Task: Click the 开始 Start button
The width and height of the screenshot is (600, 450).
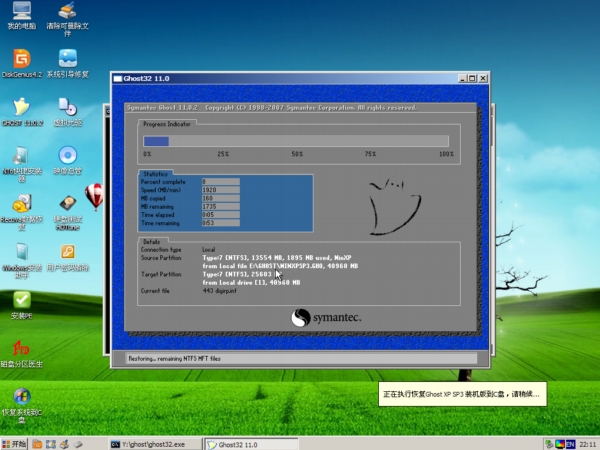Action: [x=14, y=444]
